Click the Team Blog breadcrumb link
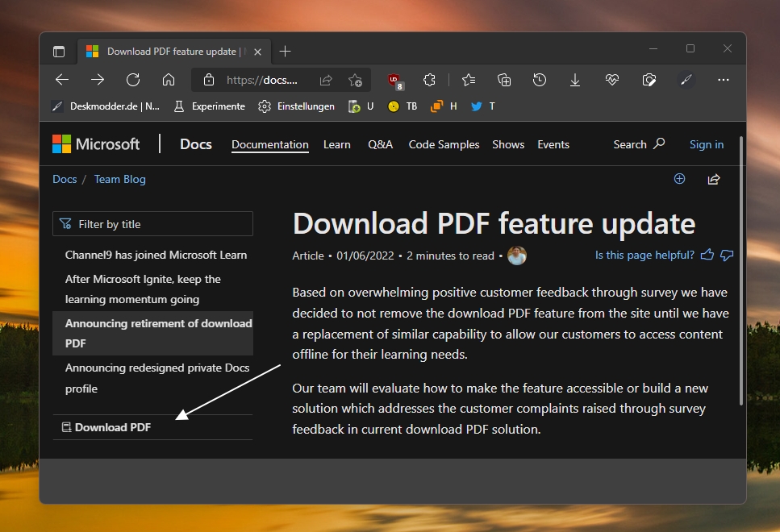The height and width of the screenshot is (532, 780). 120,179
